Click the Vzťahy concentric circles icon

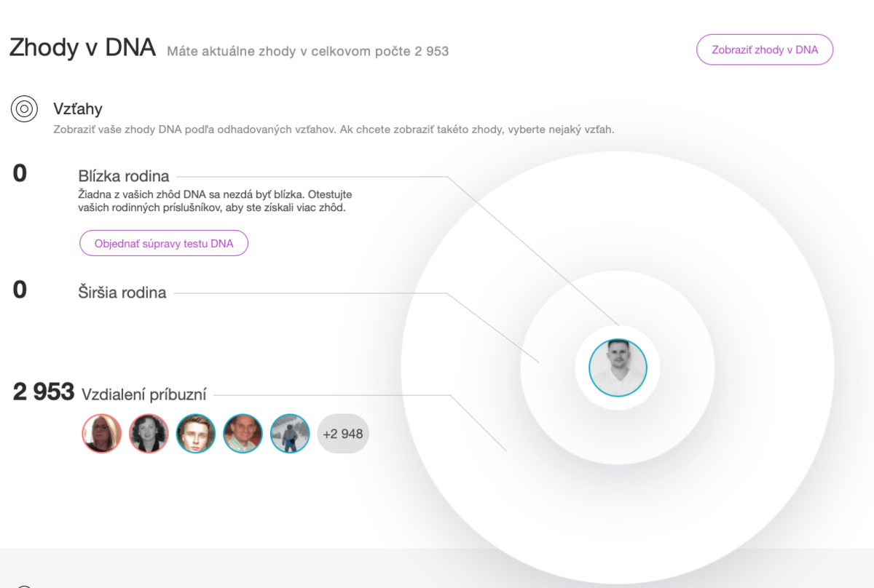24,109
